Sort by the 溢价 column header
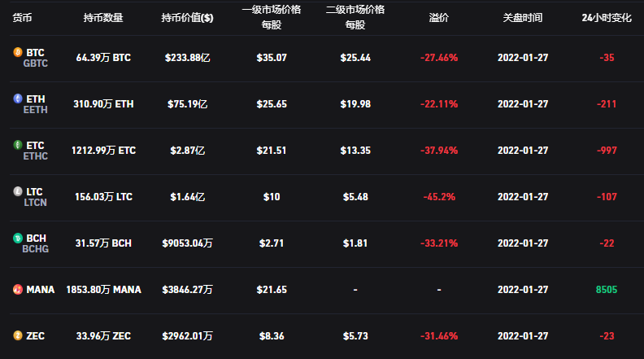 tap(439, 17)
